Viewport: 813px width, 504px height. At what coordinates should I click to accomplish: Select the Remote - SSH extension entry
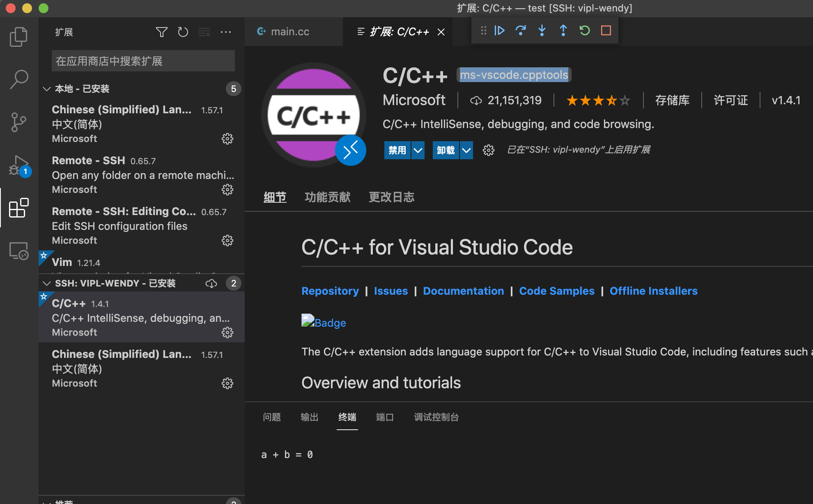pyautogui.click(x=142, y=175)
